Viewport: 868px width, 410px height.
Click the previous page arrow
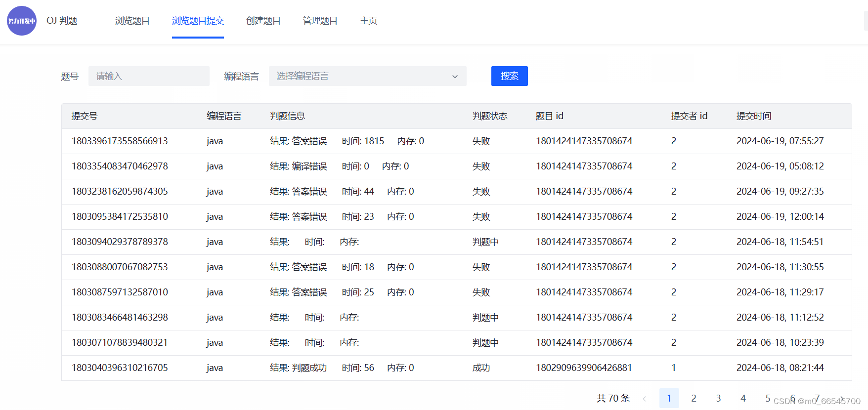coord(644,399)
